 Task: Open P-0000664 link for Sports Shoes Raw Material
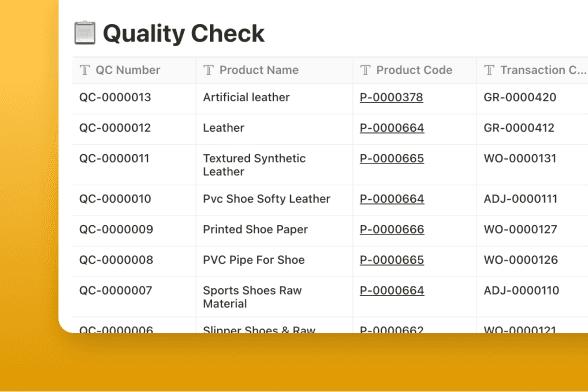coord(392,290)
